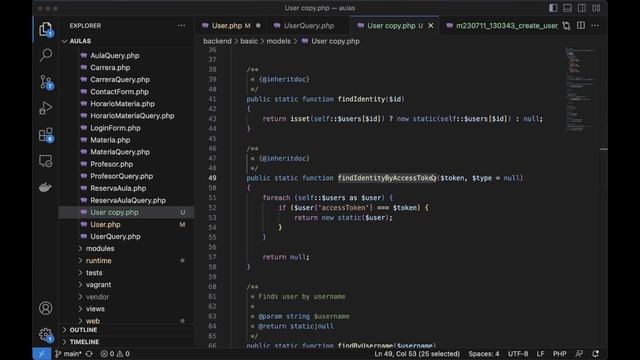
Task: Click basic in the breadcrumb
Action: [249, 41]
